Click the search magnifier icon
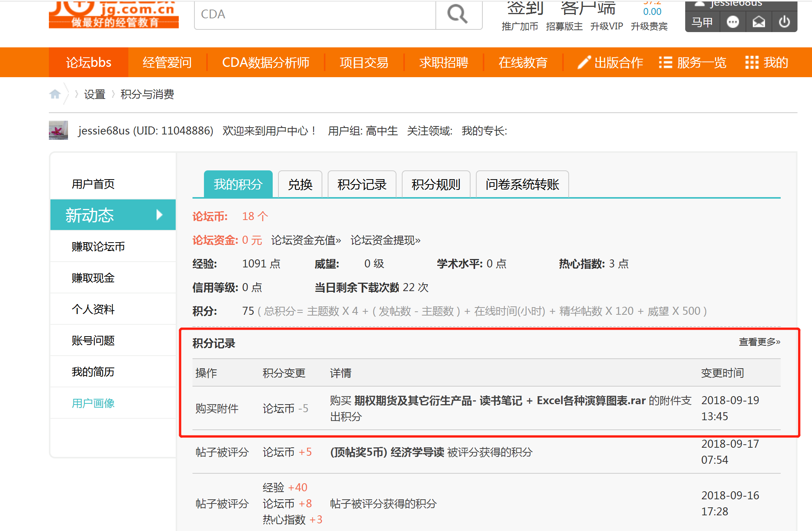The image size is (812, 531). tap(458, 15)
